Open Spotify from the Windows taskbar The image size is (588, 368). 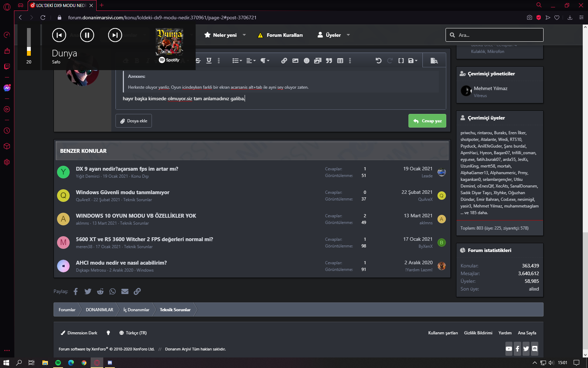(58, 363)
